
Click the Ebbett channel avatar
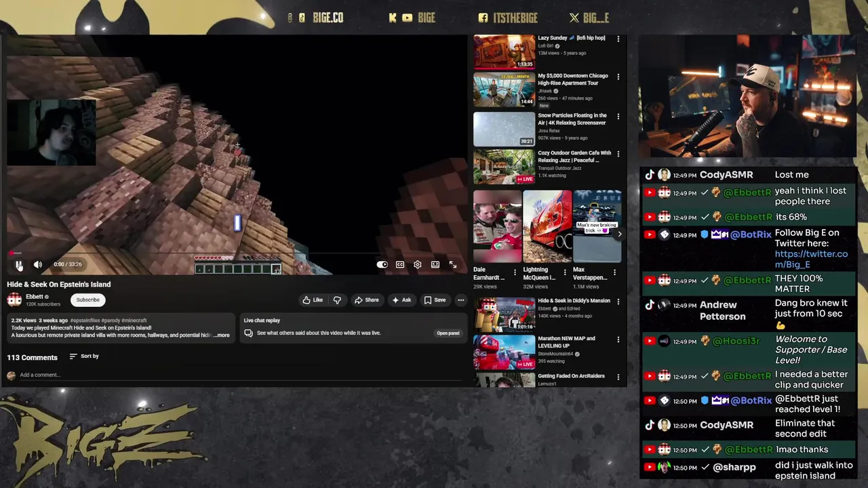pos(14,300)
